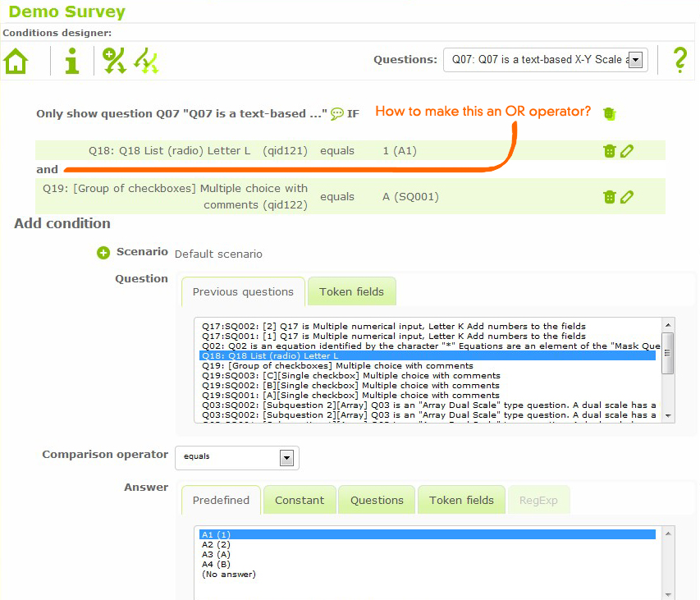Delete the Q19 condition using its trash icon
Image resolution: width=700 pixels, height=600 pixels.
(609, 196)
